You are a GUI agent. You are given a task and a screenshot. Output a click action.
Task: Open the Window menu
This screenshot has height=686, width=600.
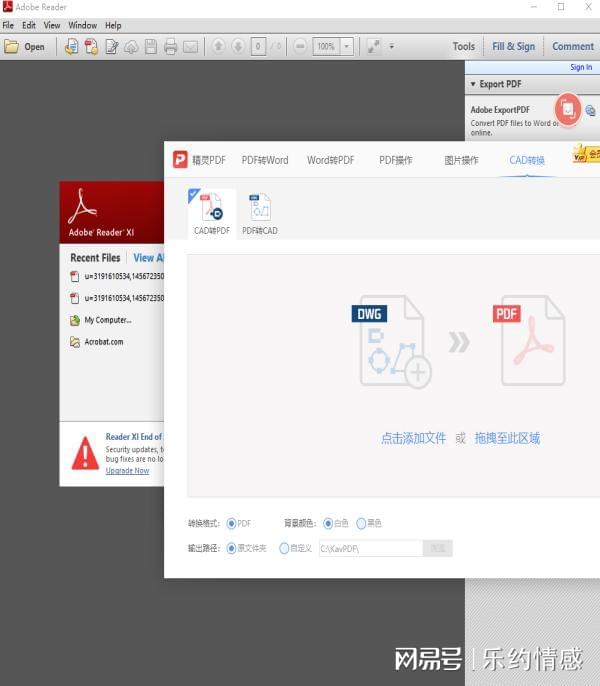[82, 25]
